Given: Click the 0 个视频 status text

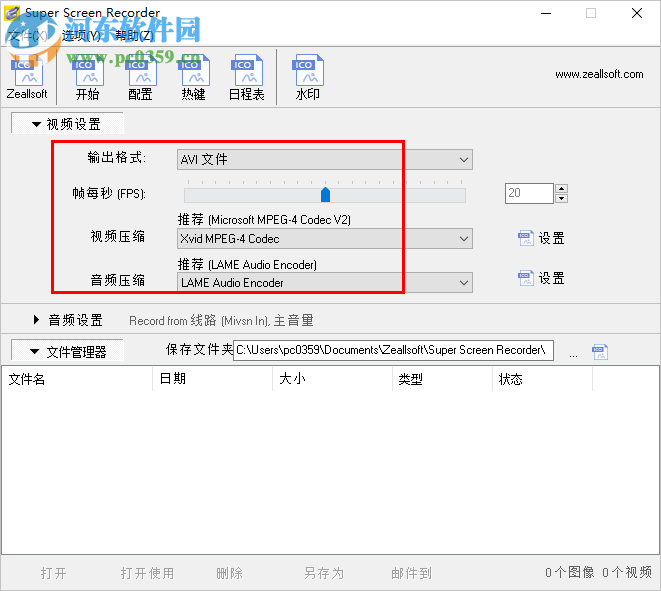Looking at the screenshot, I should 627,572.
